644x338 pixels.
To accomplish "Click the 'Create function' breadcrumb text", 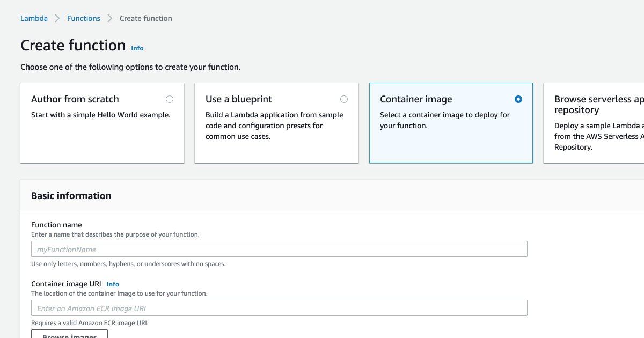I will tap(146, 18).
